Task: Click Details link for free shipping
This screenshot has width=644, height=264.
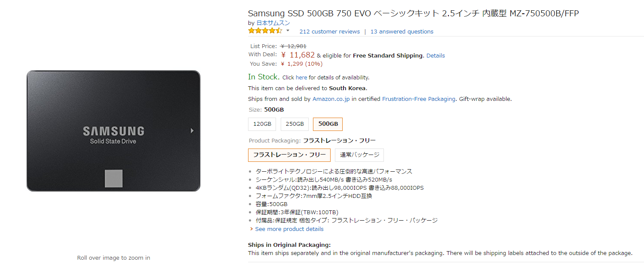Action: point(435,55)
